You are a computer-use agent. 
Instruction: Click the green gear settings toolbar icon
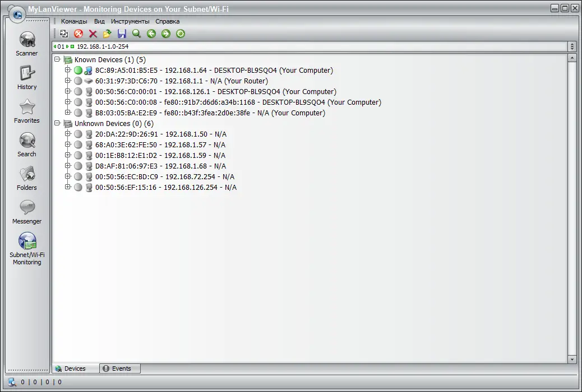click(x=181, y=34)
